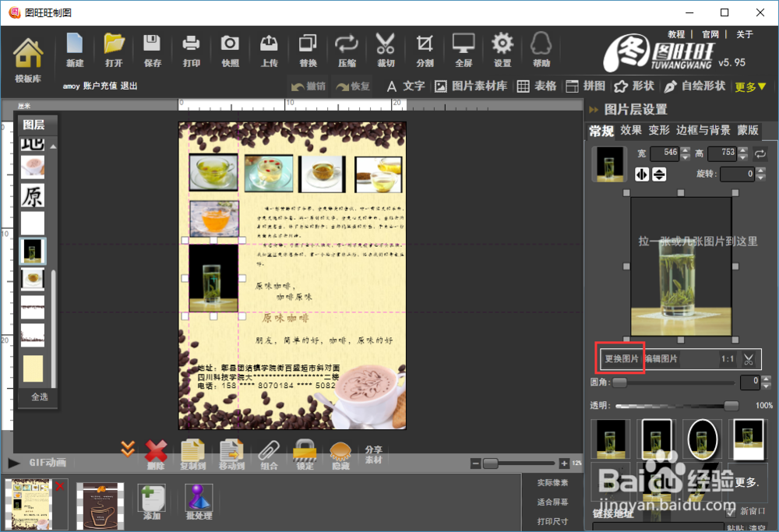779x532 pixels.
Task: Click the Copy to (复制到) icon
Action: click(x=192, y=451)
